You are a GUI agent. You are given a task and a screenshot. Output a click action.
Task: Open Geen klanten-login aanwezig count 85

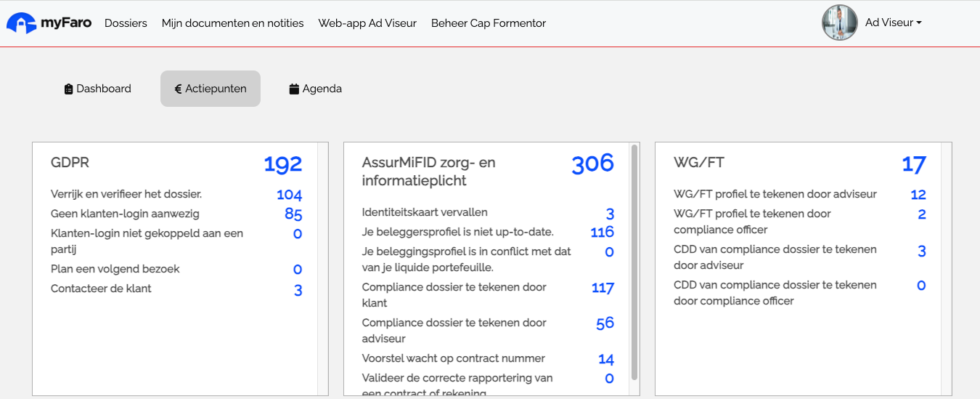tap(293, 214)
